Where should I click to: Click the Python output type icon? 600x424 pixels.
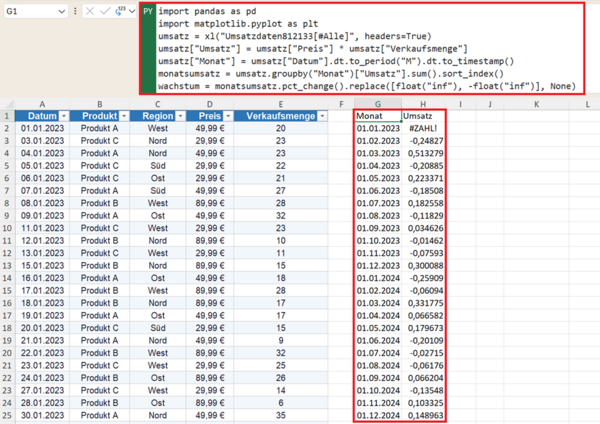click(120, 11)
